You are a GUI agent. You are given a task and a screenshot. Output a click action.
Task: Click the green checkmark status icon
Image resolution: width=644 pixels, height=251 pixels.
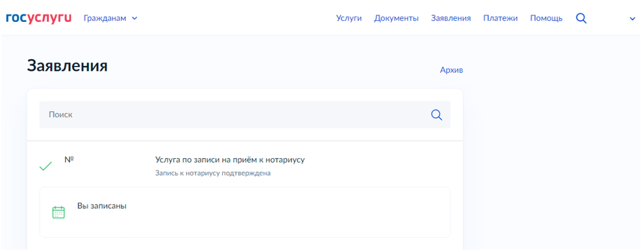[x=45, y=166]
